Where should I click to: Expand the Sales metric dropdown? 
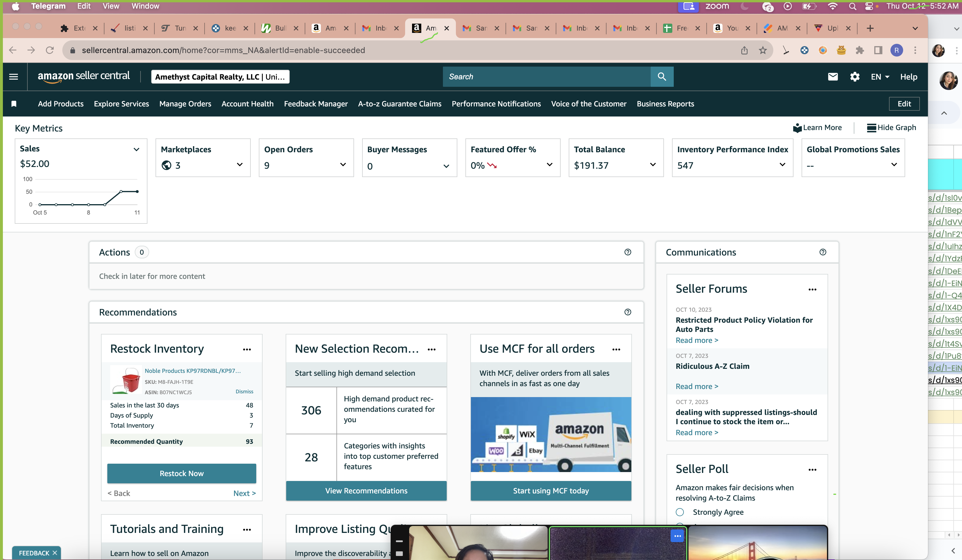[136, 150]
